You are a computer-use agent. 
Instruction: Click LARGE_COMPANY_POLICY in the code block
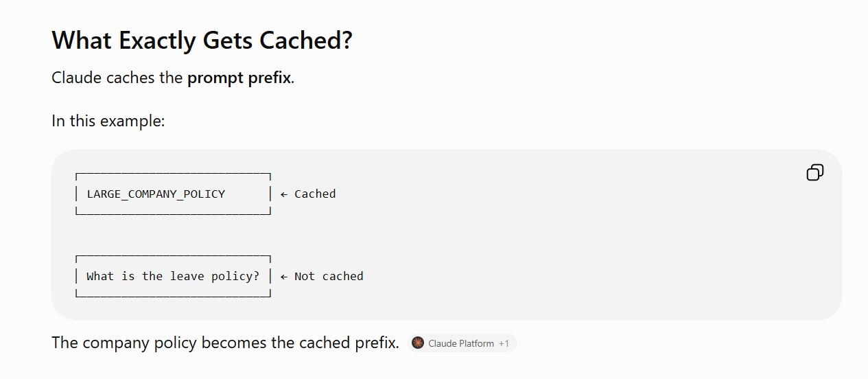[156, 194]
